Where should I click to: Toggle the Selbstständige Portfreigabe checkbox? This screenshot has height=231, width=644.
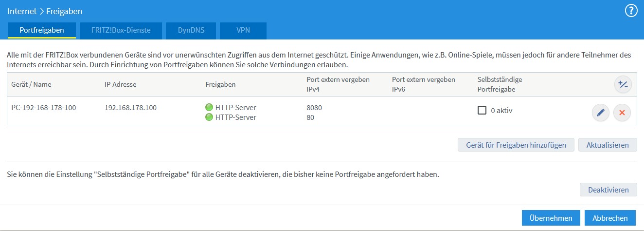pyautogui.click(x=482, y=111)
